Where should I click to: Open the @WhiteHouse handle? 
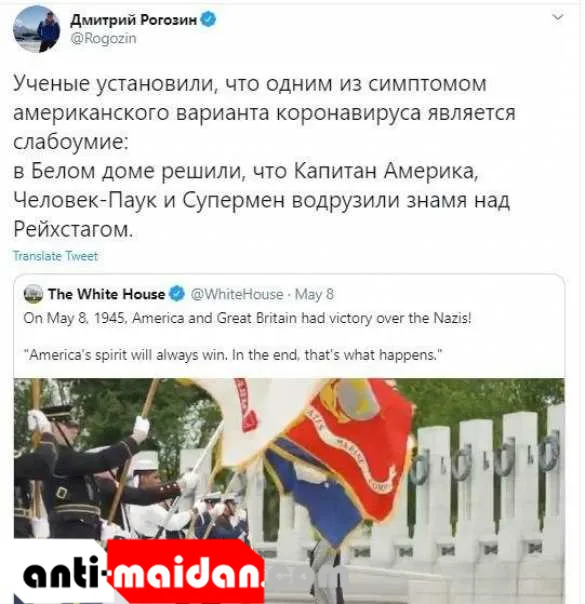[x=237, y=294]
